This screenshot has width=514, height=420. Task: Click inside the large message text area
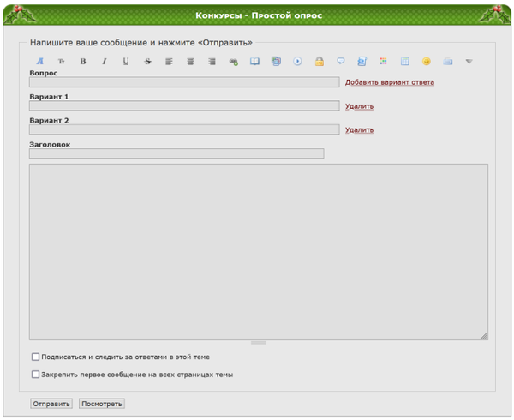[x=258, y=251]
